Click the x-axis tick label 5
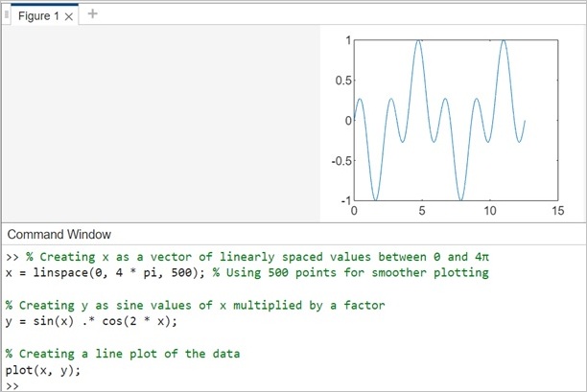Image resolution: width=587 pixels, height=392 pixels. point(422,211)
